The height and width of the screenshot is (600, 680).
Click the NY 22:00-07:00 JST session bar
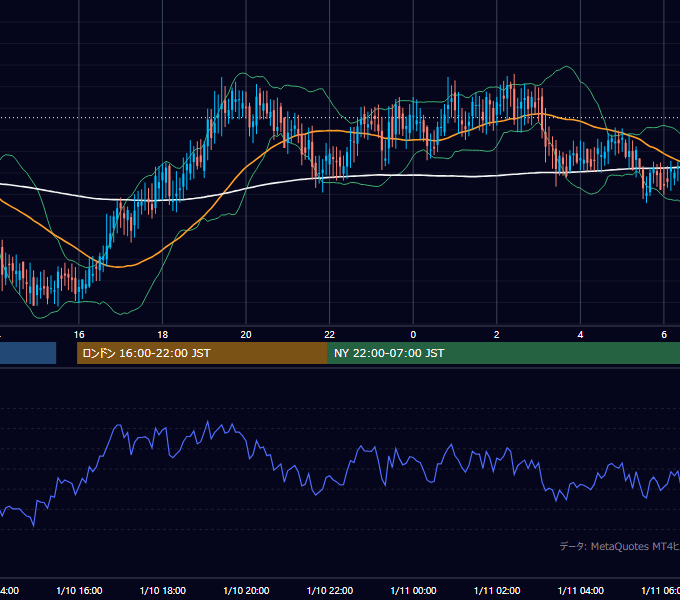pos(504,353)
